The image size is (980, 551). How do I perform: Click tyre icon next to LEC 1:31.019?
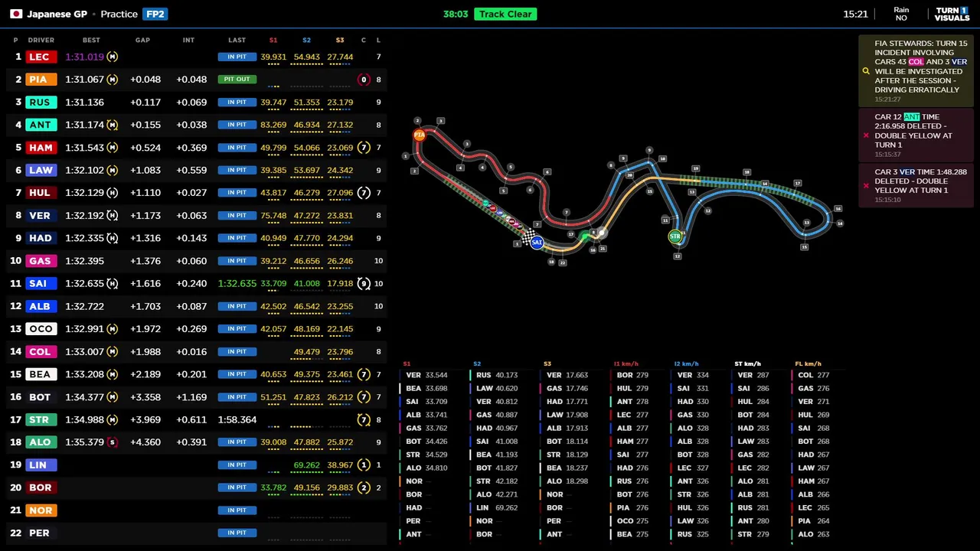coord(113,57)
